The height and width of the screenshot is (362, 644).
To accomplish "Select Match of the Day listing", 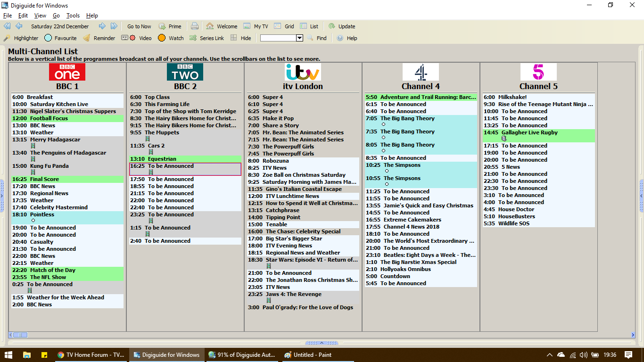I will (x=67, y=270).
